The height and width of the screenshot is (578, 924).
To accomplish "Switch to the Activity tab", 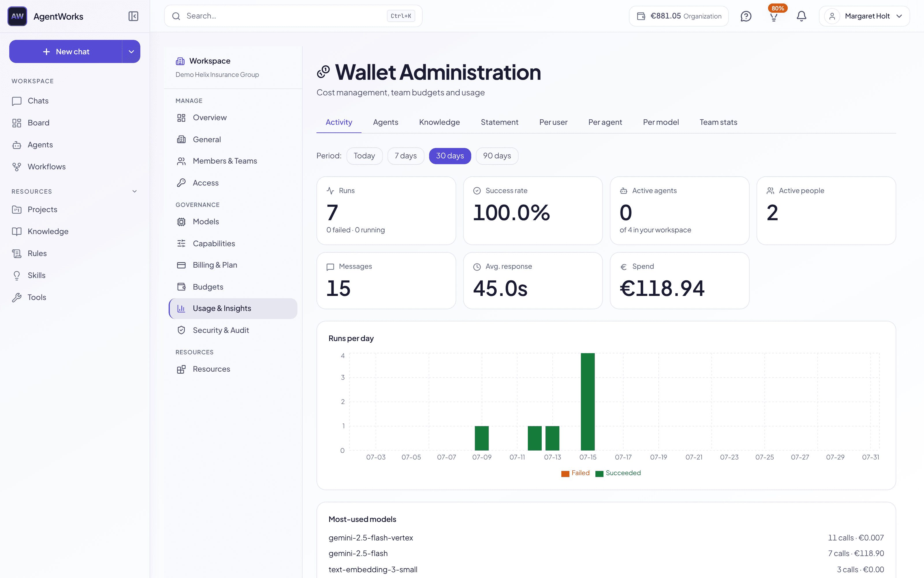I will (x=339, y=122).
